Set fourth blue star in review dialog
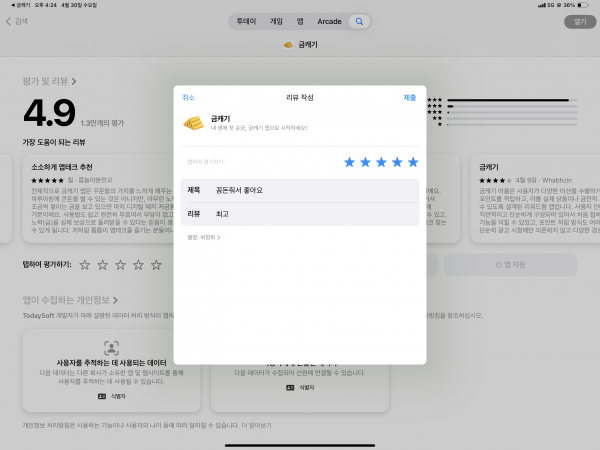The width and height of the screenshot is (600, 450). (397, 162)
